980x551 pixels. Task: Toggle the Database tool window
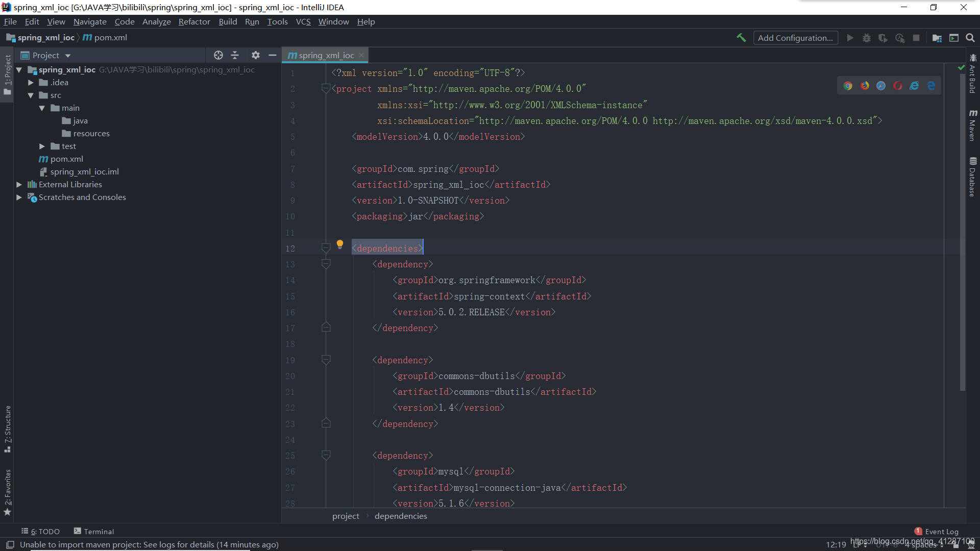973,177
